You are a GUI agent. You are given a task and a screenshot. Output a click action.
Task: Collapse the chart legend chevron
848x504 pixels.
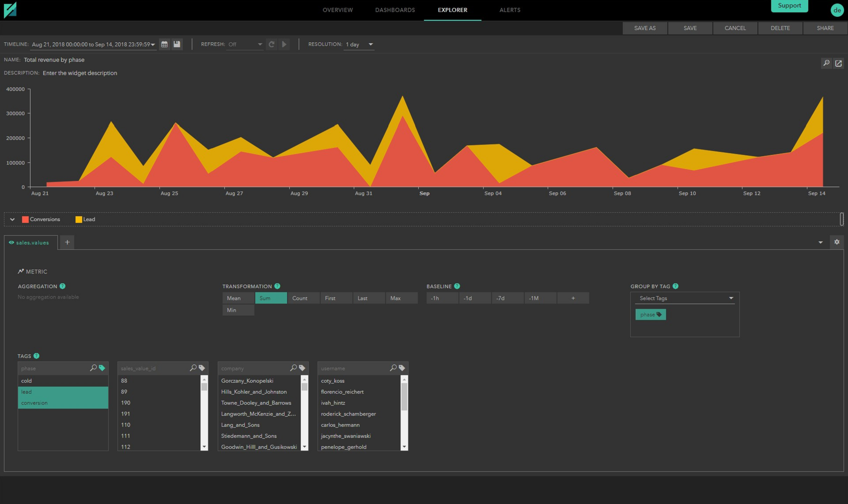[x=12, y=219]
